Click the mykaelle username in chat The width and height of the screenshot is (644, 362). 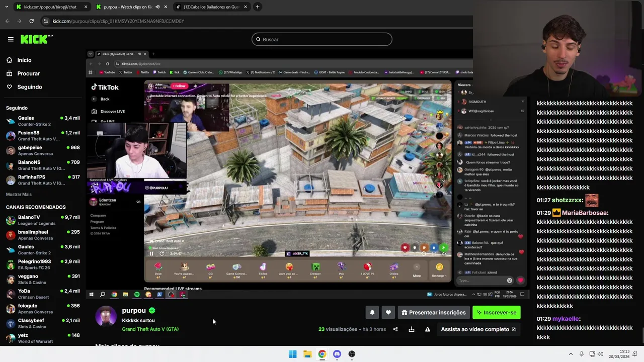(x=566, y=319)
